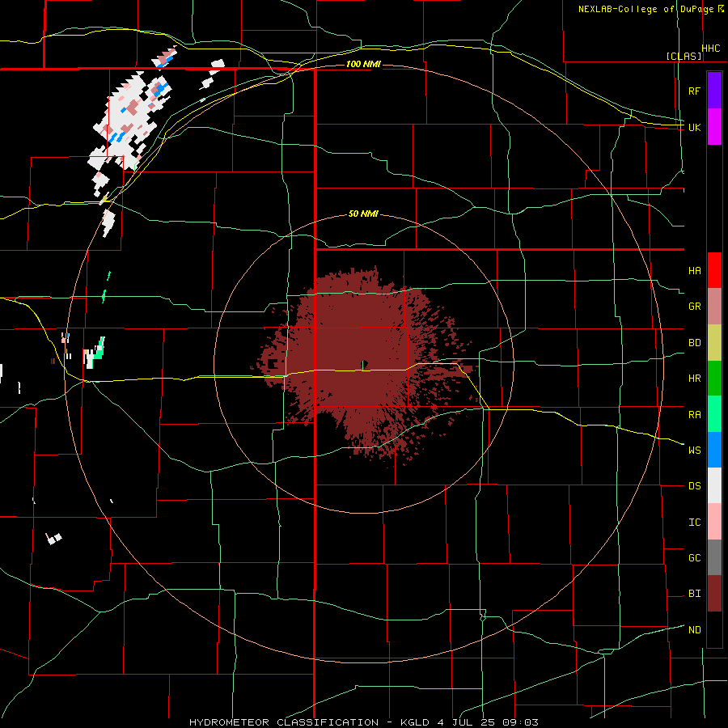Click the BI brown legend color swatch

[714, 594]
